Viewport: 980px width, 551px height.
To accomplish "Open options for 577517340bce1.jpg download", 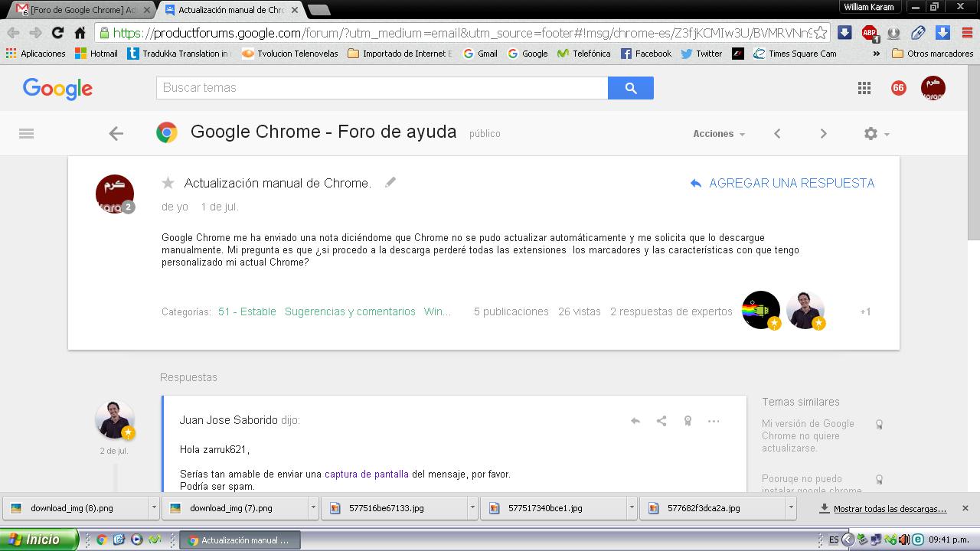I will (632, 508).
